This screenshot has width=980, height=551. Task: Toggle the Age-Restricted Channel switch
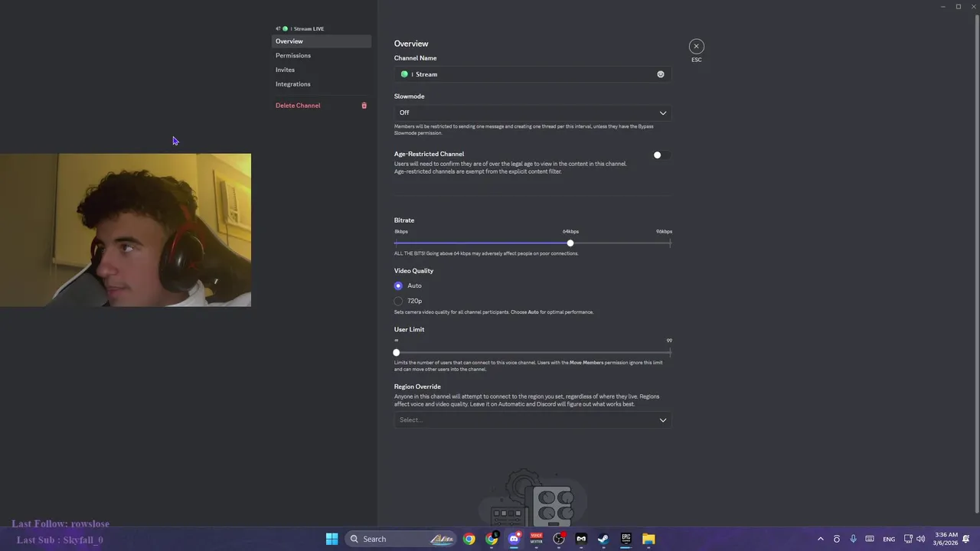tap(661, 155)
